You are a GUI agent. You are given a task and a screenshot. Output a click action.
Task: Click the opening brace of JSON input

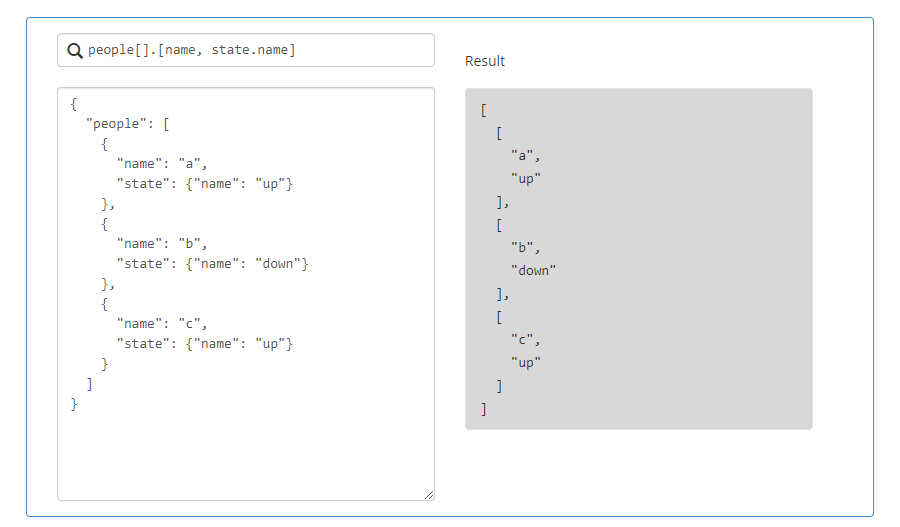(x=73, y=104)
